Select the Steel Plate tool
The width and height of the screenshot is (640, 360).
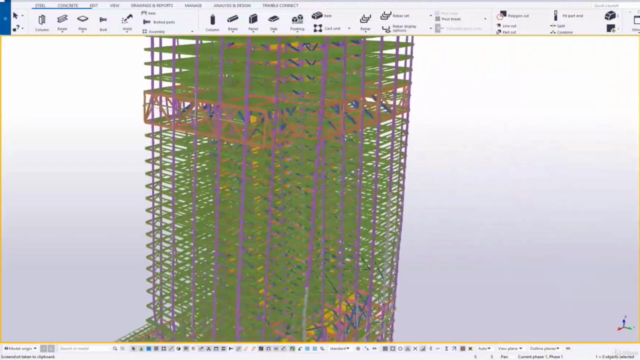coord(82,22)
